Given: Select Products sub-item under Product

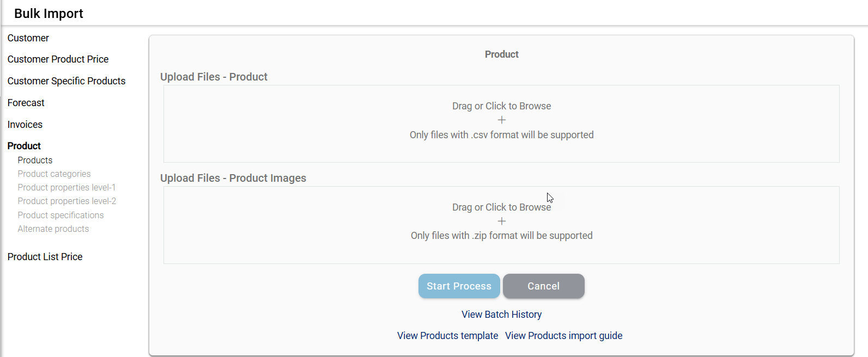Looking at the screenshot, I should click(35, 160).
